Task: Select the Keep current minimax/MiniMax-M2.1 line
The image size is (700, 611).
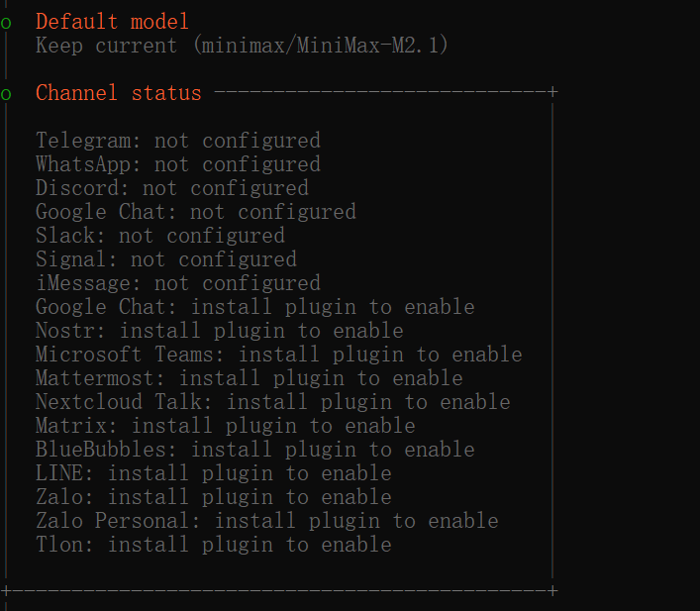Action: coord(242,46)
